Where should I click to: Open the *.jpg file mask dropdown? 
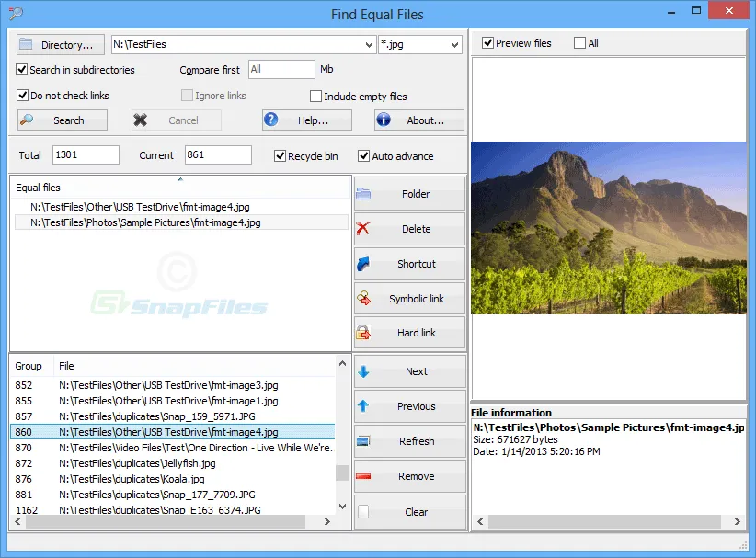(454, 45)
